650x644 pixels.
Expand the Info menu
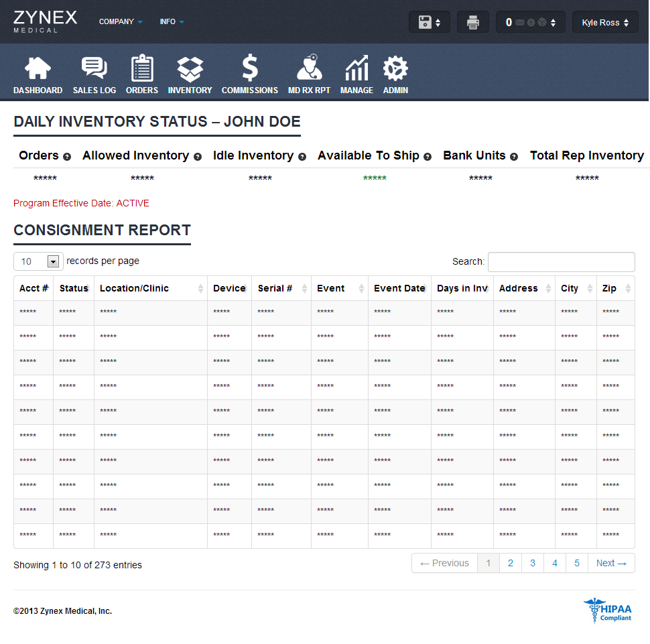172,21
